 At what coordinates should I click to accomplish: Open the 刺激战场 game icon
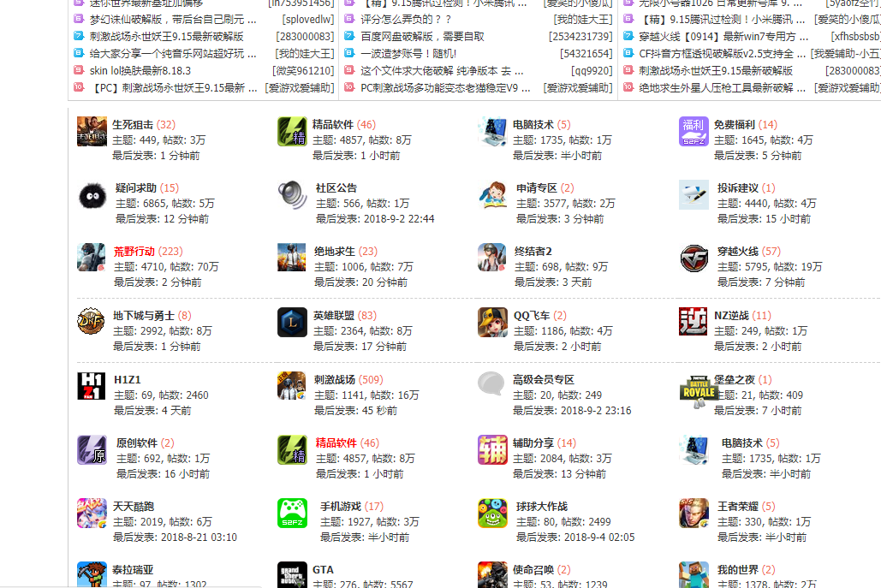click(x=292, y=386)
